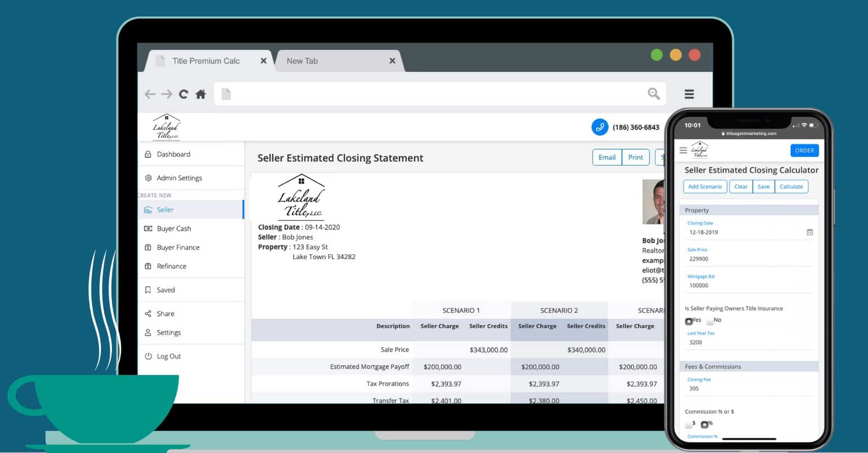868x453 pixels.
Task: Click the Dashboard lock icon
Action: coord(148,154)
